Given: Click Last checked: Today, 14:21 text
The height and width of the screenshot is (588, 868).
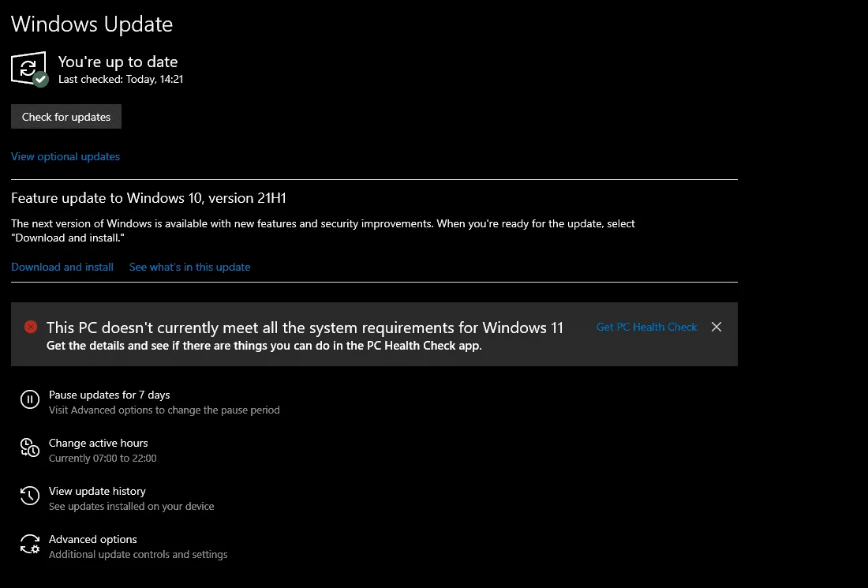Looking at the screenshot, I should click(121, 79).
